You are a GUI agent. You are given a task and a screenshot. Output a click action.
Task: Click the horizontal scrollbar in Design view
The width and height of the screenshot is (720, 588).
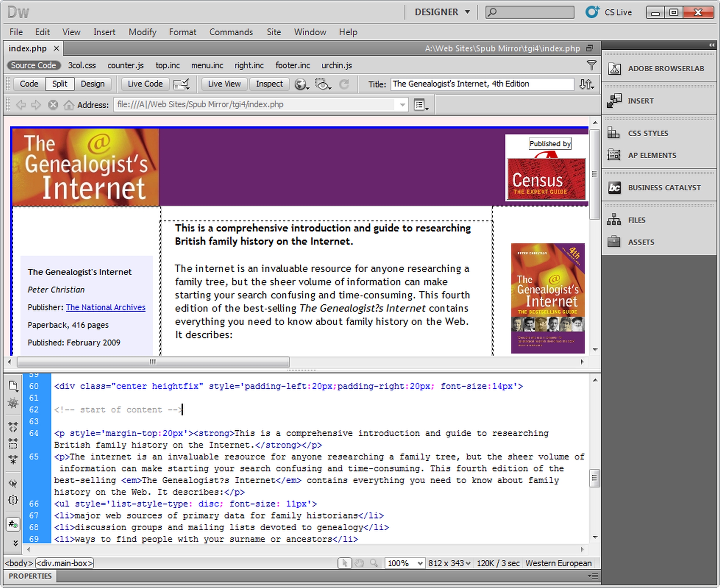coord(153,362)
